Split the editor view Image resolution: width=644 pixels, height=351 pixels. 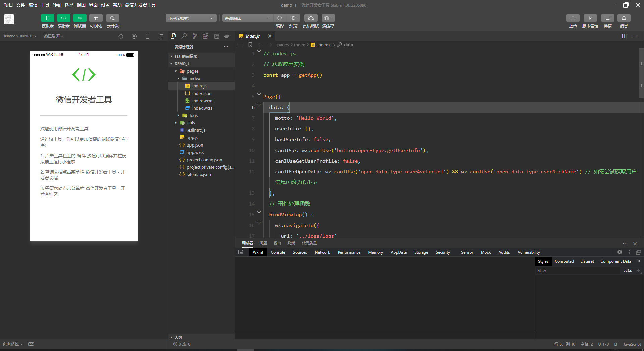coord(624,36)
